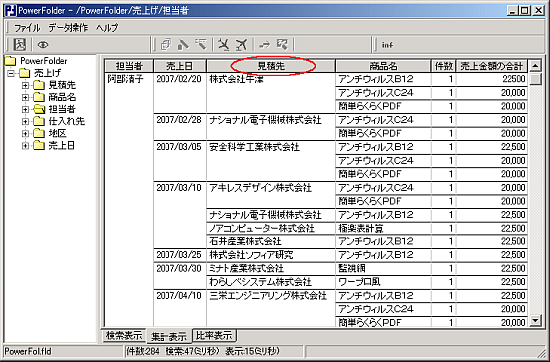Select the 地区 folder label in tree
Viewport: 550px width, 362px height.
(x=58, y=133)
